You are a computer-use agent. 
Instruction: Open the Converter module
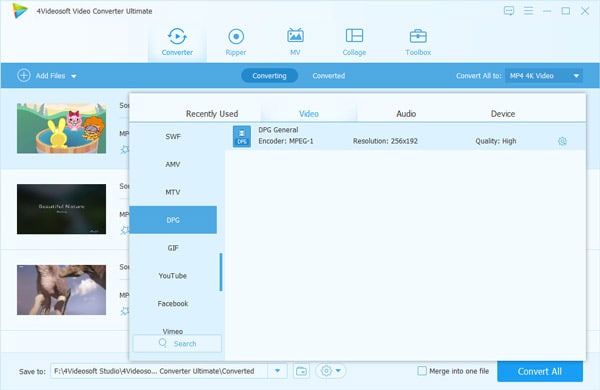(x=177, y=42)
